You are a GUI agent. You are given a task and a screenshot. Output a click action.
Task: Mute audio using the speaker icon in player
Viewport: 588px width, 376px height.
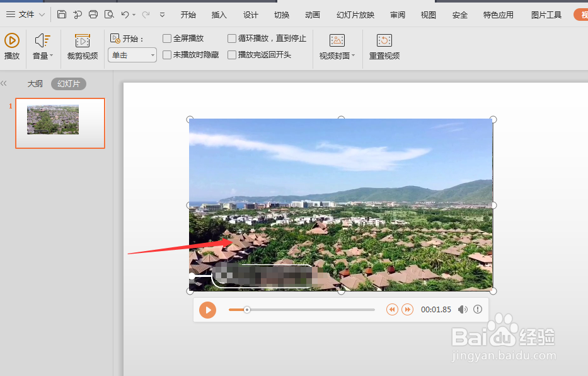click(463, 309)
